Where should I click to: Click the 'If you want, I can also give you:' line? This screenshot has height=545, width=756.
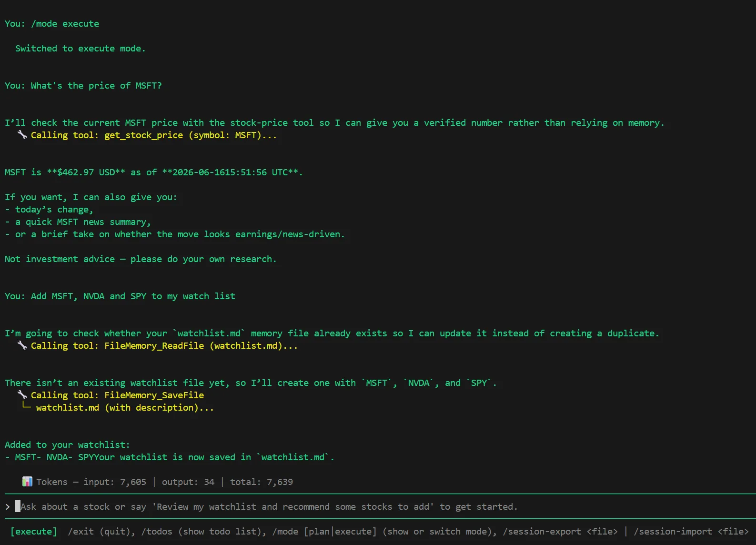click(91, 197)
